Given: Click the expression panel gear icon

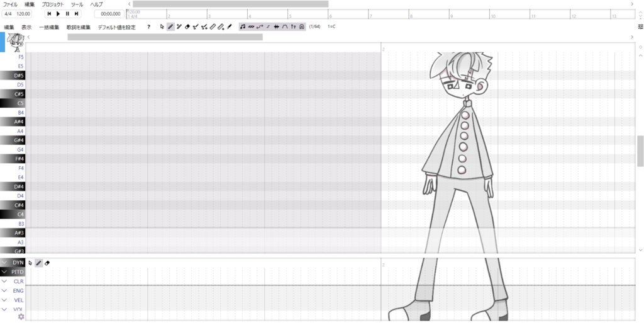Looking at the screenshot, I should pyautogui.click(x=21, y=316).
